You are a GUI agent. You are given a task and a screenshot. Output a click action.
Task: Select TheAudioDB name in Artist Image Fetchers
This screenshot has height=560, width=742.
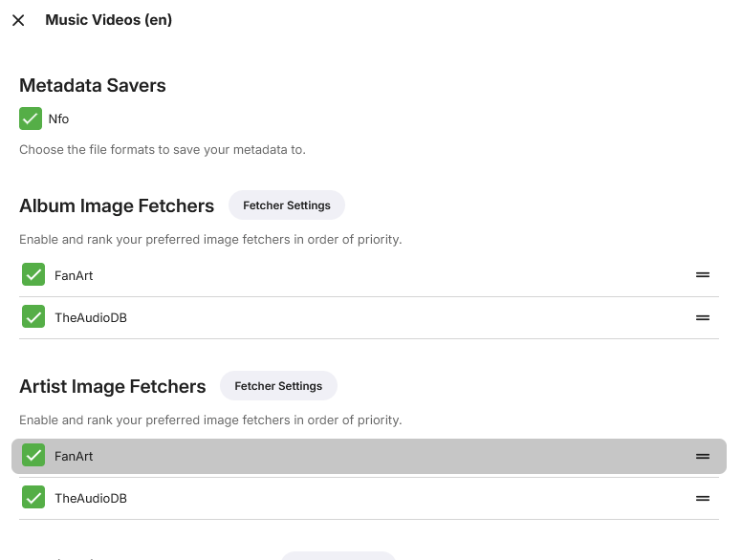click(91, 498)
